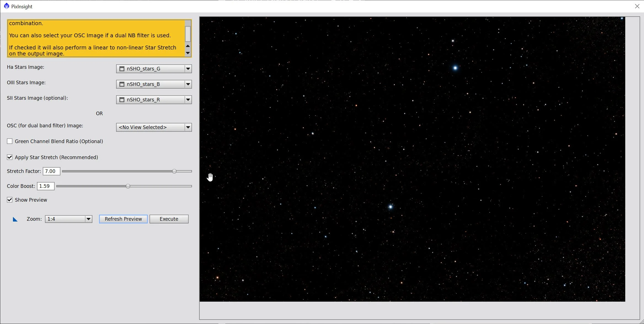Close the PixInsight dialog window
The height and width of the screenshot is (324, 644).
point(637,6)
